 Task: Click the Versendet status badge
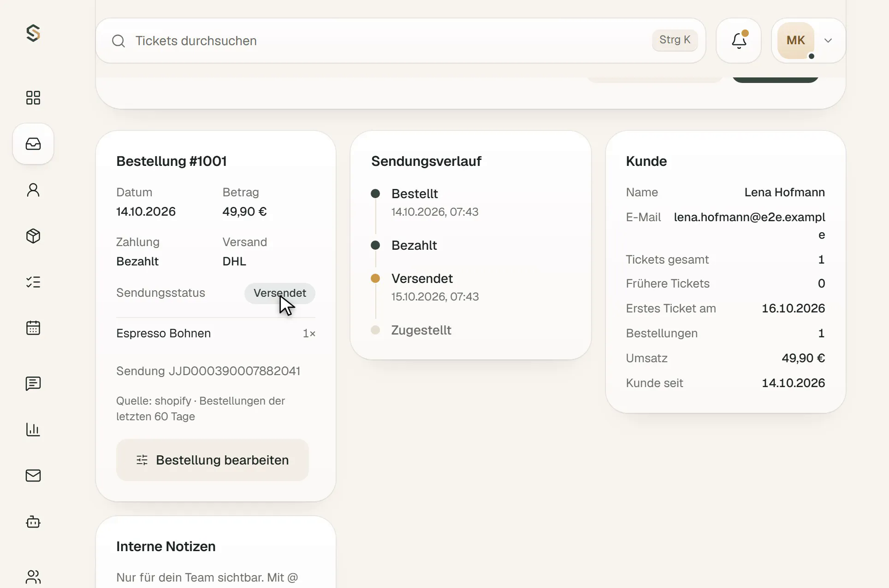click(280, 293)
